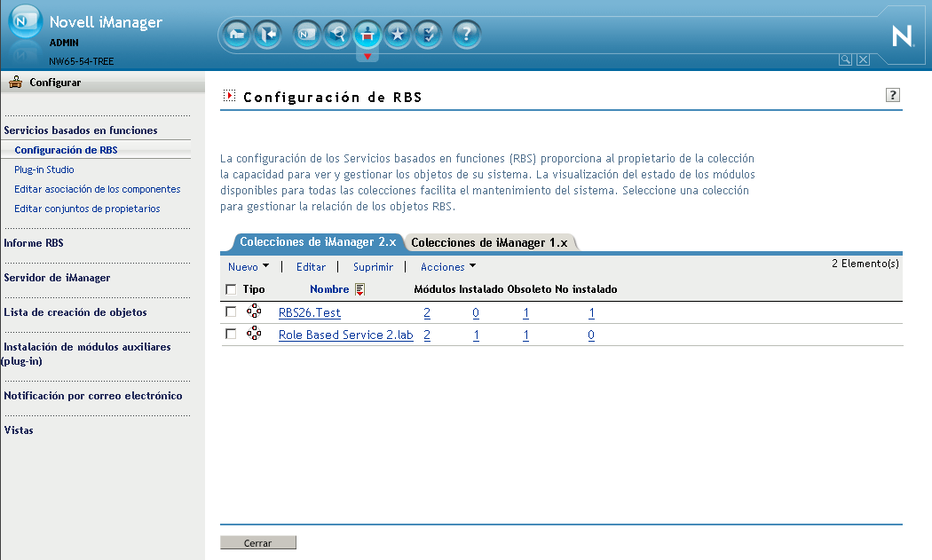The height and width of the screenshot is (560, 932).
Task: Open the View Objects magnifier icon
Action: click(337, 35)
